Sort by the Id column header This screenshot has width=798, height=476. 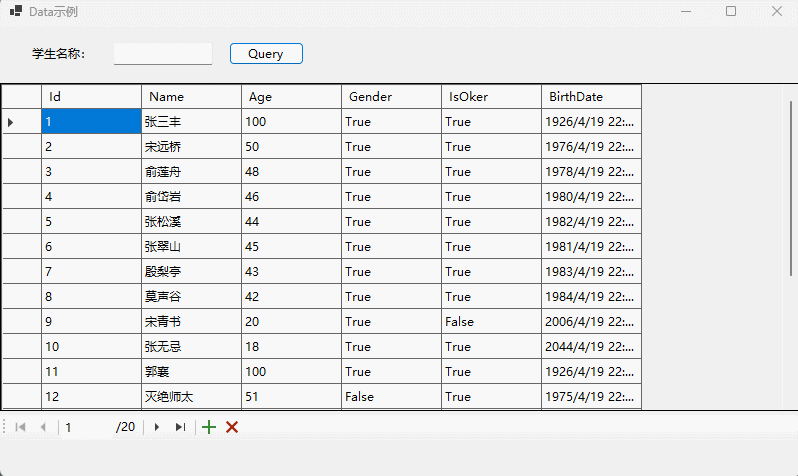[x=91, y=97]
